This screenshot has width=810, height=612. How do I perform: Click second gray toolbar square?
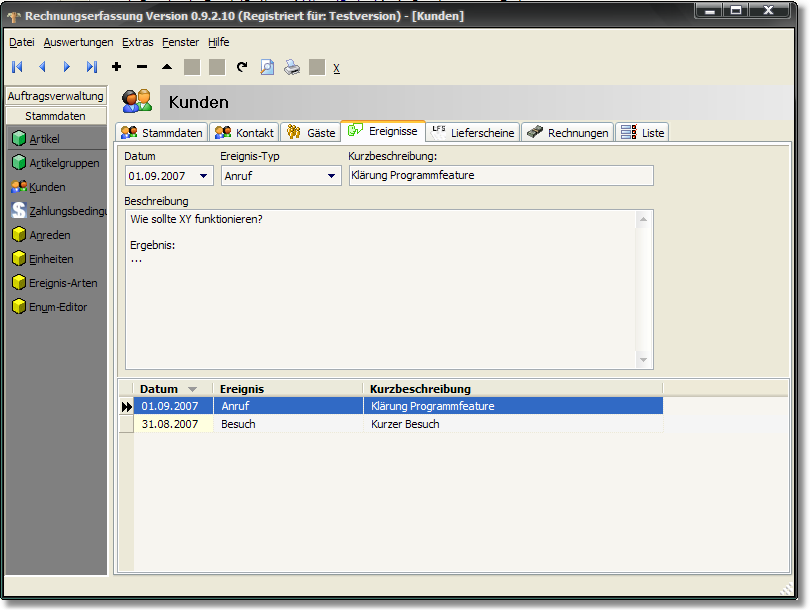tap(217, 67)
